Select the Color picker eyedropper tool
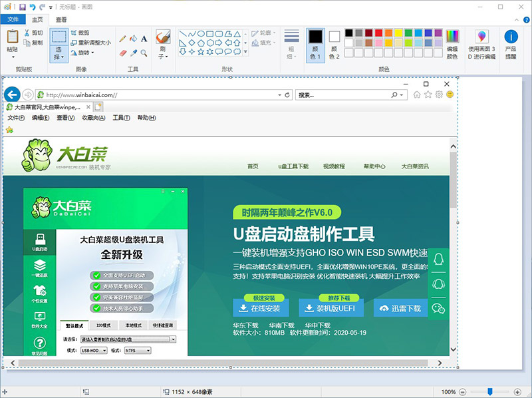532x398 pixels. (x=133, y=53)
